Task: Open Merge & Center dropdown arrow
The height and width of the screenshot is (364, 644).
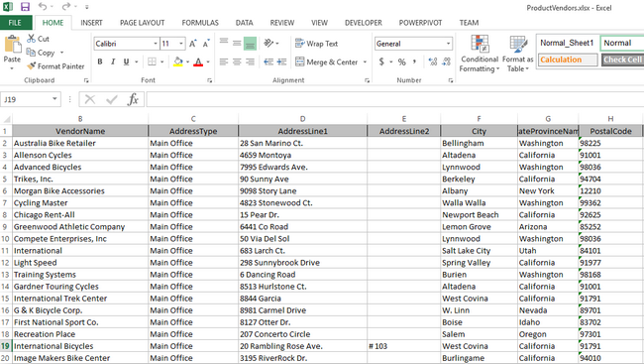Action: click(365, 62)
